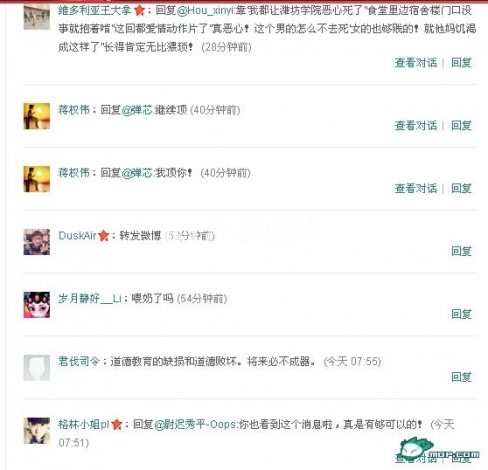Screen dimensions: 488x470
Task: Reply to DuskAir's 转发微博 comment
Action: pyautogui.click(x=461, y=251)
